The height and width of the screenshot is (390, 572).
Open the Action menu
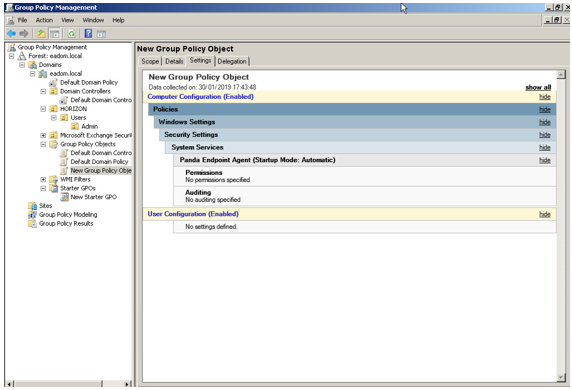click(44, 20)
